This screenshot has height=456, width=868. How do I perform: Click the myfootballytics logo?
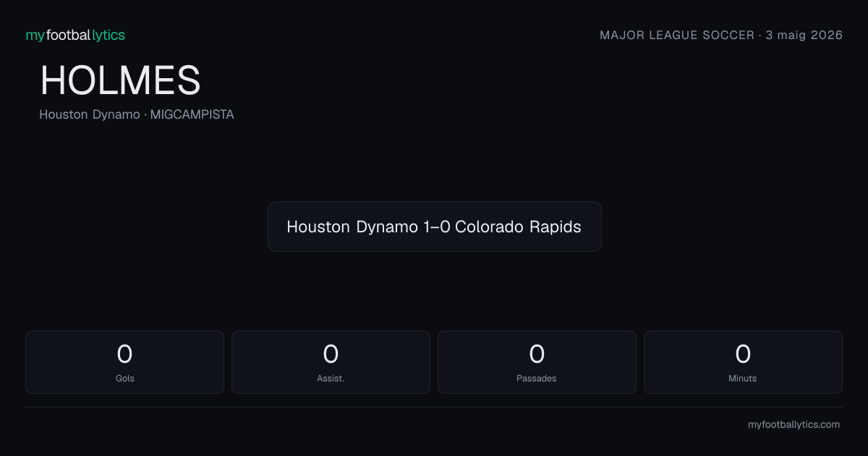click(75, 35)
